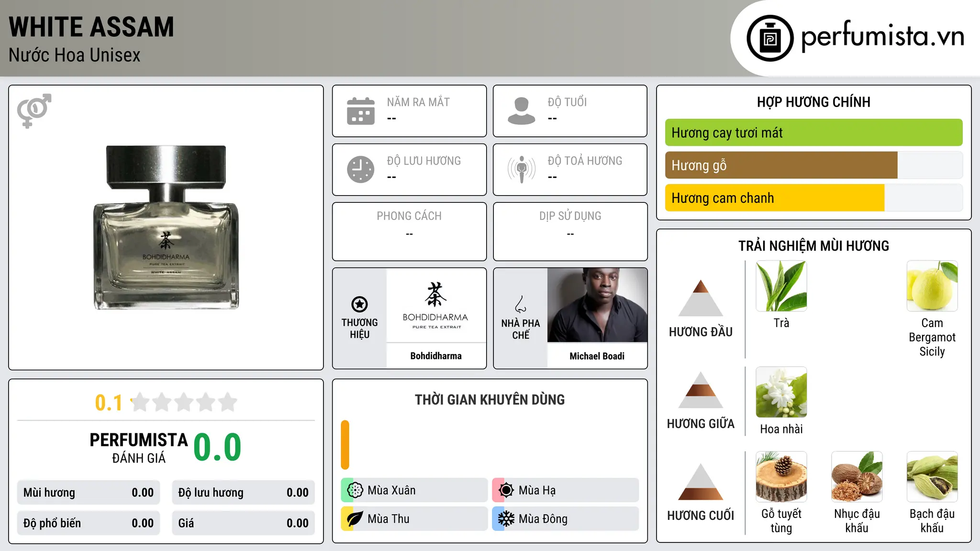Click the orange 0.1 user rating number
This screenshot has height=551, width=980.
[109, 403]
